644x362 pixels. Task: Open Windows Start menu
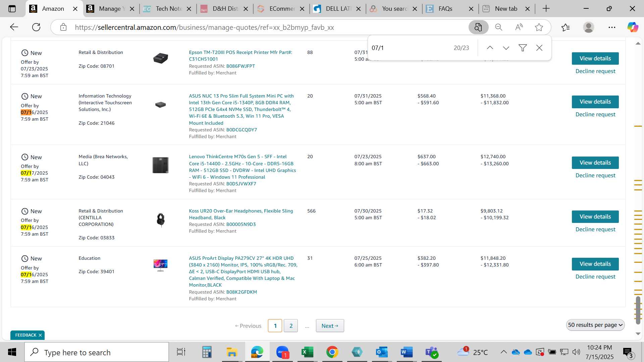pos(12,352)
